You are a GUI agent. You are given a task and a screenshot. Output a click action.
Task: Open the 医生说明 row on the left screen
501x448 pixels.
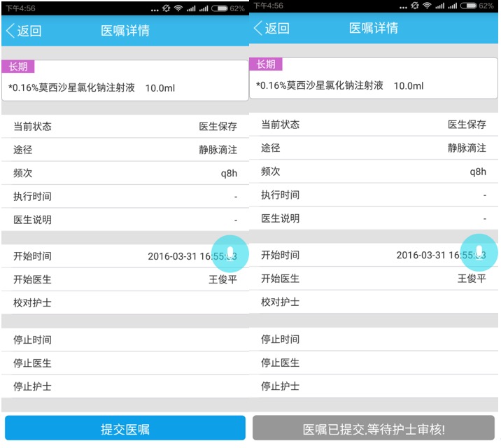[125, 220]
